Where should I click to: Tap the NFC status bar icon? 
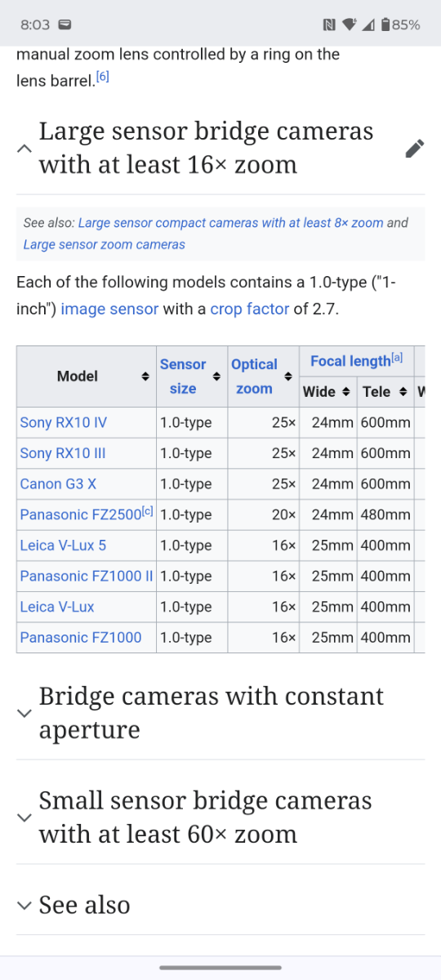pyautogui.click(x=329, y=24)
